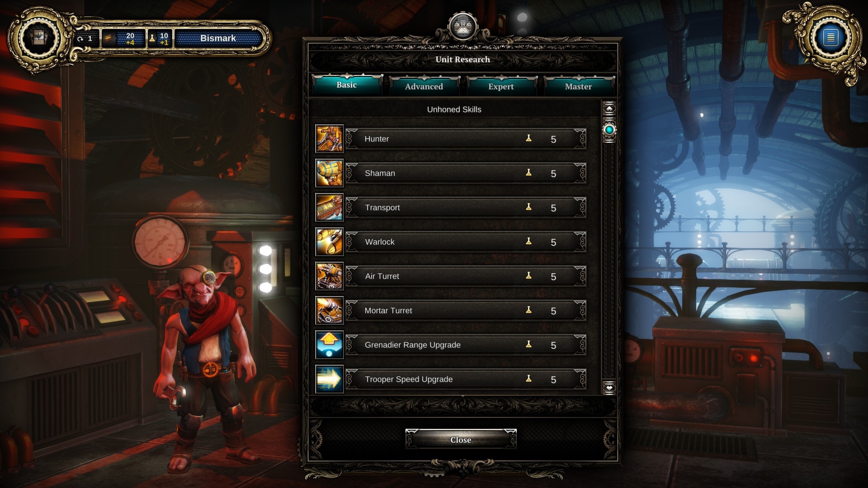Click the Grenadier Range Upgrade icon

pyautogui.click(x=329, y=344)
